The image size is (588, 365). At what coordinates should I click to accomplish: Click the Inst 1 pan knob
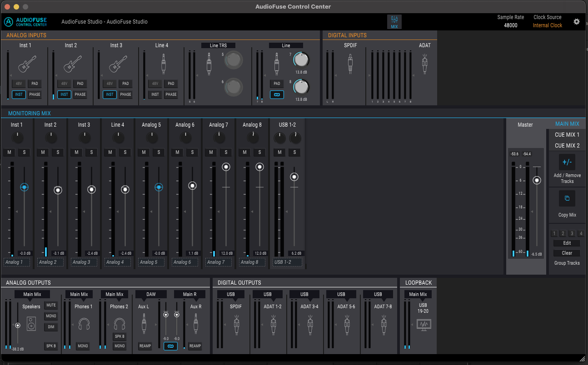(x=17, y=138)
